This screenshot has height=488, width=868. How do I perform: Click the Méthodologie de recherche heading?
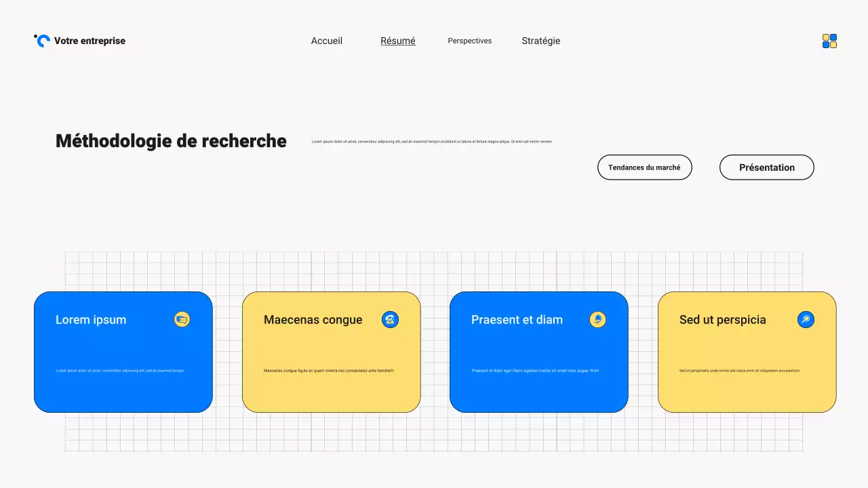pos(171,141)
